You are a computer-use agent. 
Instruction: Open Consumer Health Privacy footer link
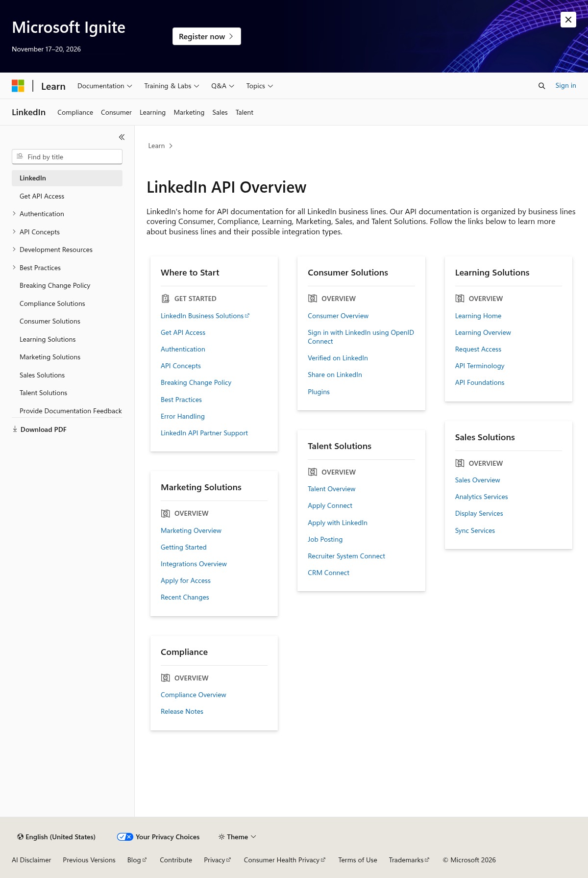284,860
